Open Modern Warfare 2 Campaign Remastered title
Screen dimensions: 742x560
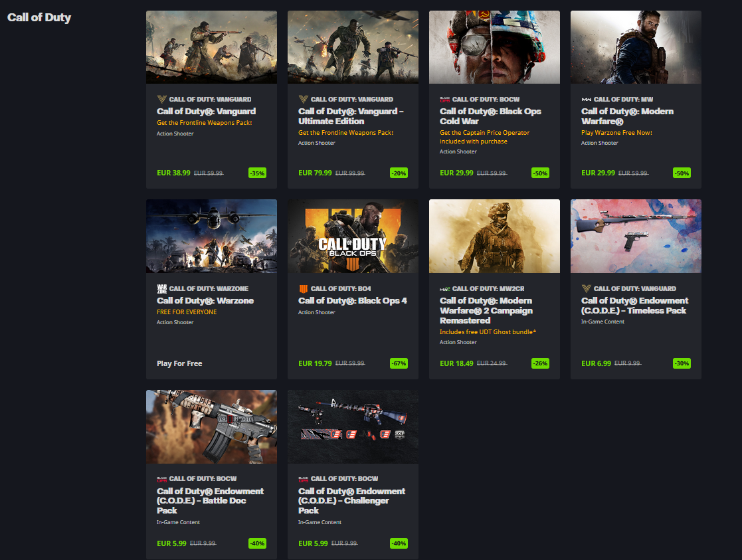486,310
